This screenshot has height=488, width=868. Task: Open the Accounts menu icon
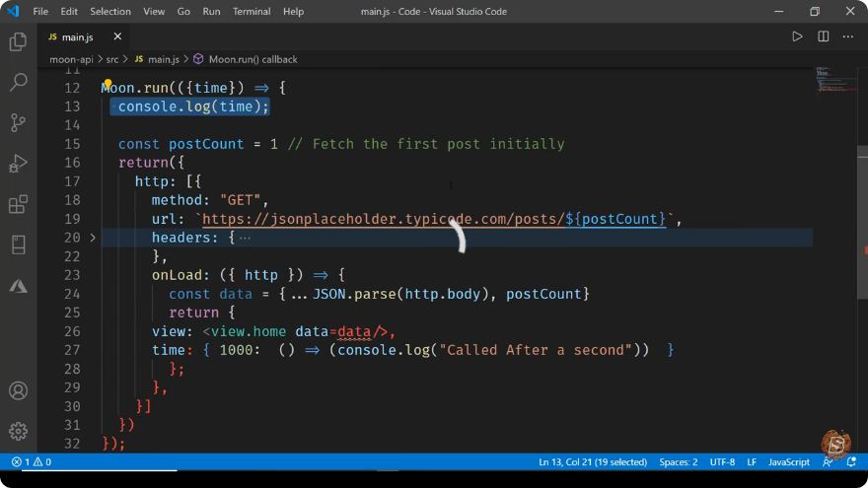click(18, 390)
